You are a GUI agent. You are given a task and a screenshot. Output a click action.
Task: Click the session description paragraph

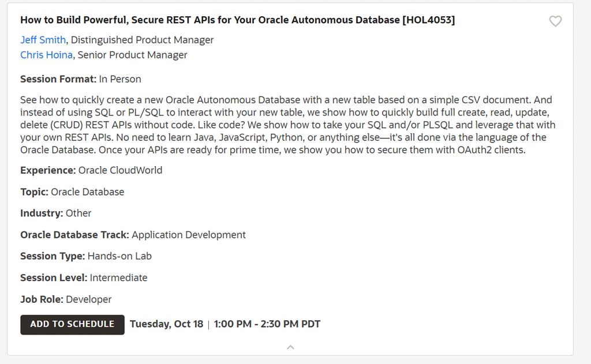tap(283, 125)
